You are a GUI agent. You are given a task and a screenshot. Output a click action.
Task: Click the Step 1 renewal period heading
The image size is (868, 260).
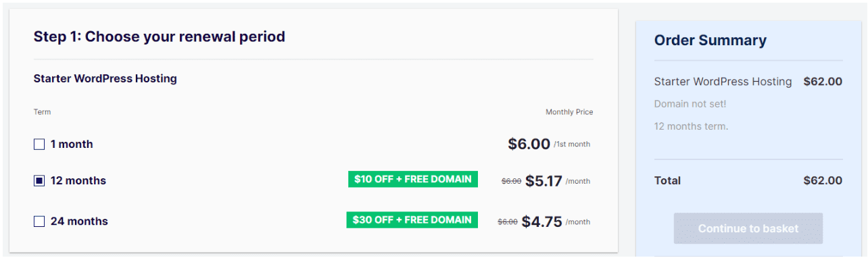[x=160, y=36]
